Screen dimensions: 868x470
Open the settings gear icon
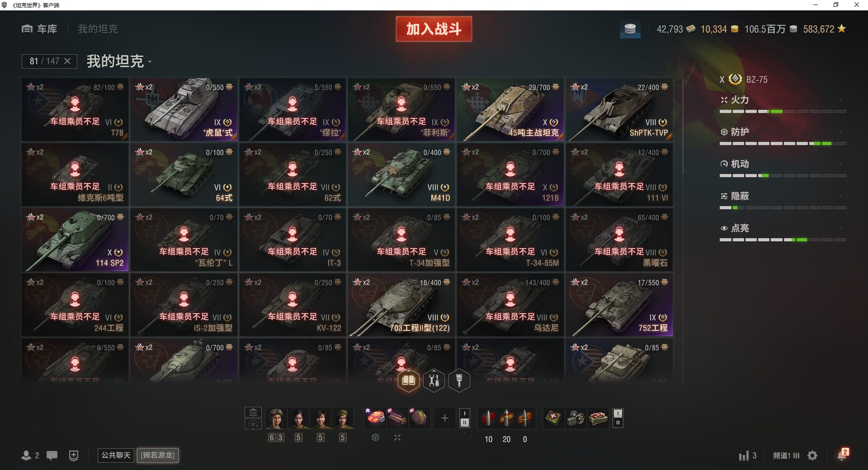point(812,456)
